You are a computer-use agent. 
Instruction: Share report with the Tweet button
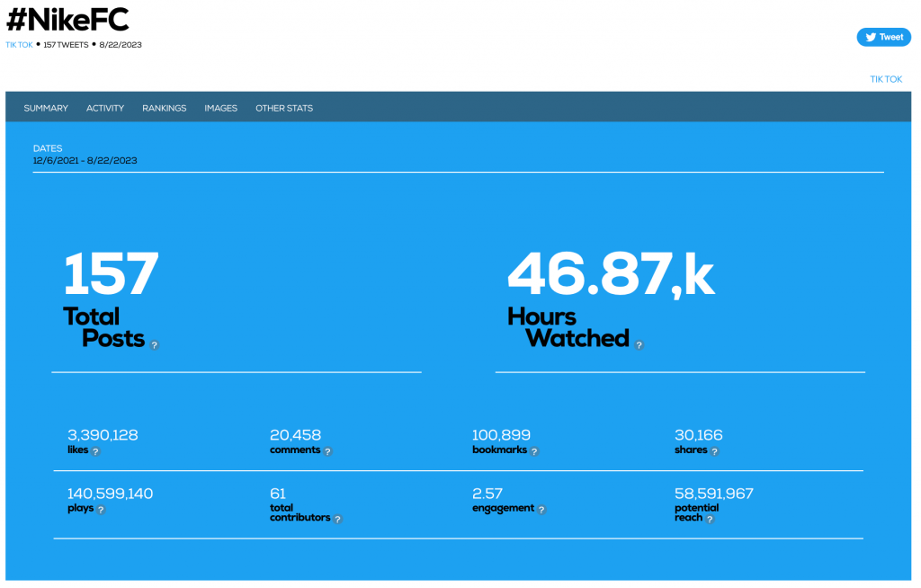point(883,37)
